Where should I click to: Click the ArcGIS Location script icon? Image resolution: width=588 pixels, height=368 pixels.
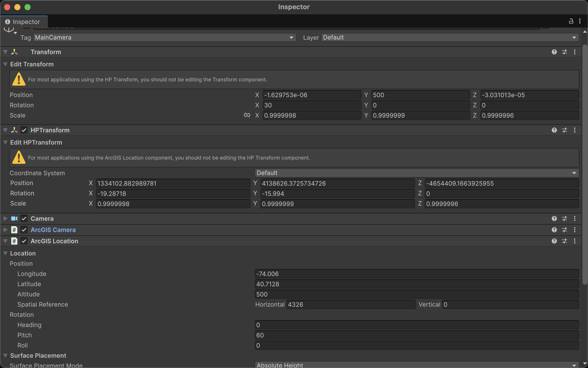14,241
